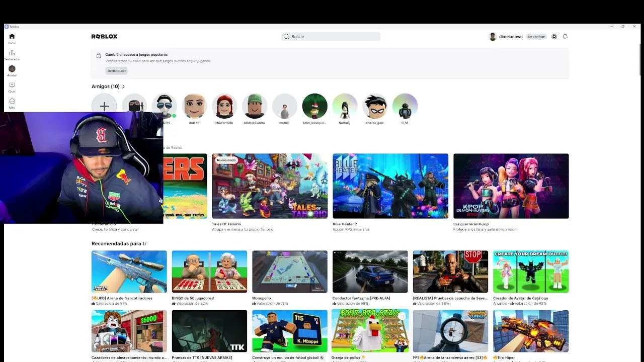Screen dimensions: 644x362
Task: Open dulcito friend avatar
Action: [194, 106]
